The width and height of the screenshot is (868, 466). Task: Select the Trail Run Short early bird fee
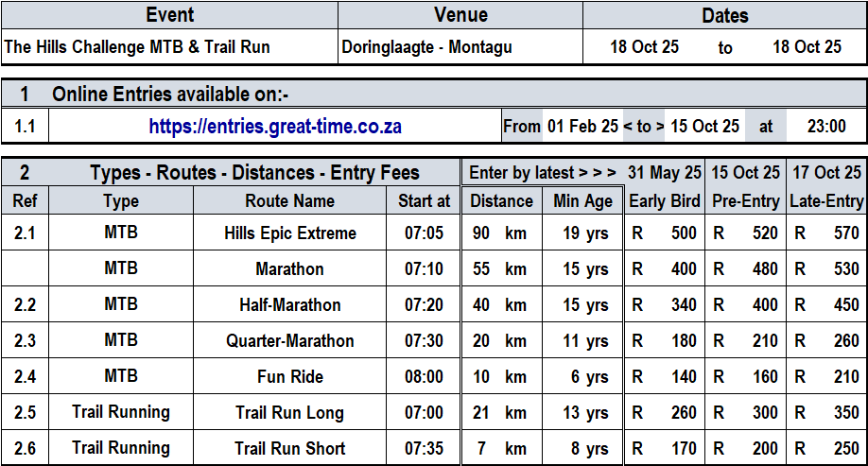coord(665,449)
